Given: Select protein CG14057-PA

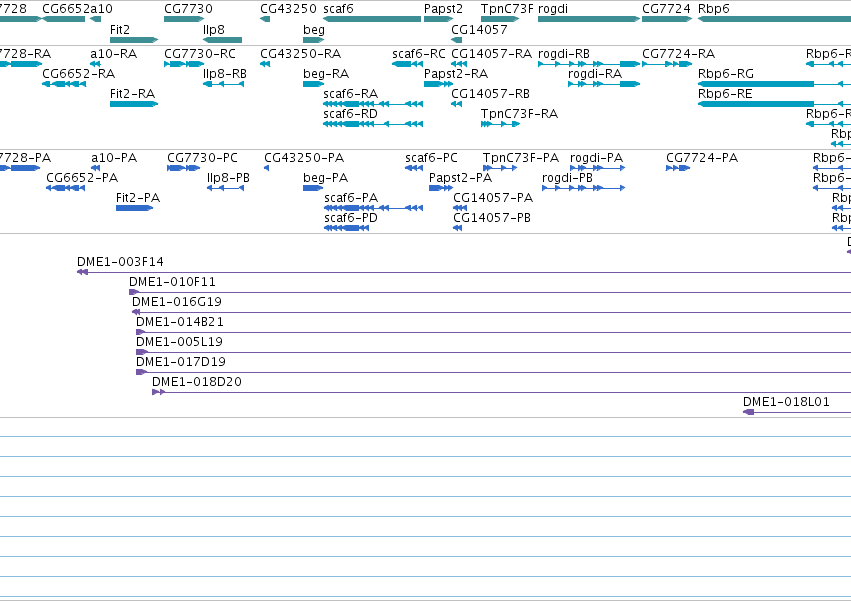Looking at the screenshot, I should [460, 208].
